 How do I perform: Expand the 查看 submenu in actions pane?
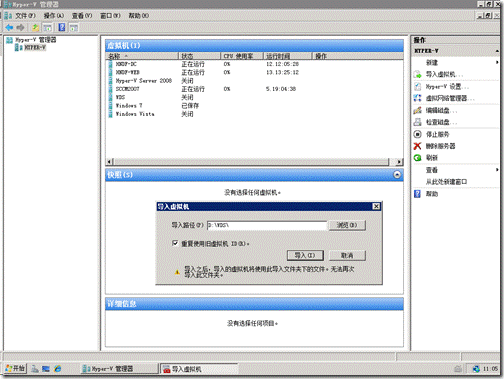497,170
